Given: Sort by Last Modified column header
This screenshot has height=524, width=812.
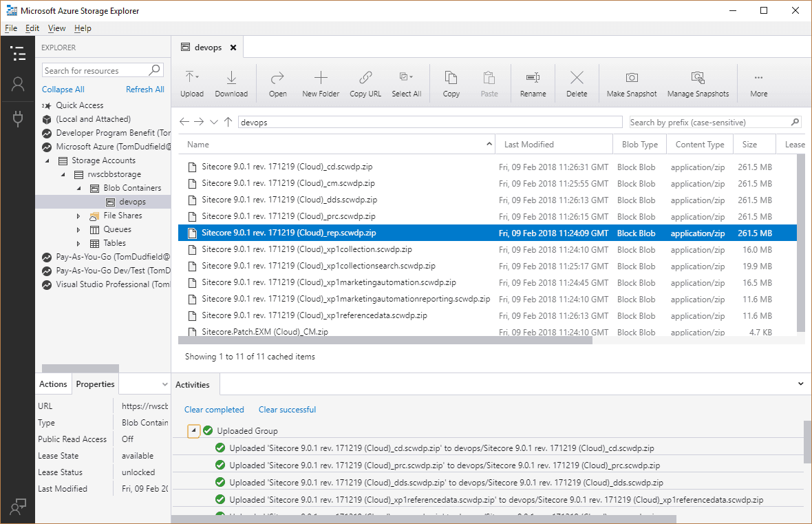Looking at the screenshot, I should (553, 145).
